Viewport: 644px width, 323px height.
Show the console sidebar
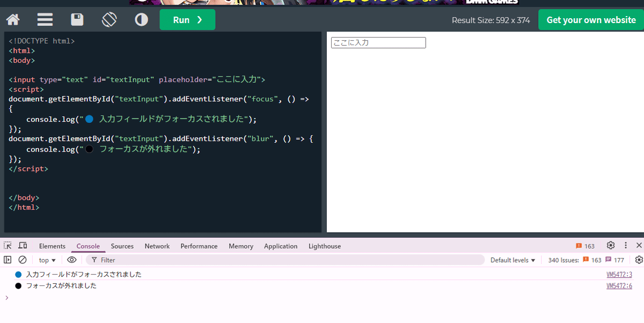[x=8, y=260]
